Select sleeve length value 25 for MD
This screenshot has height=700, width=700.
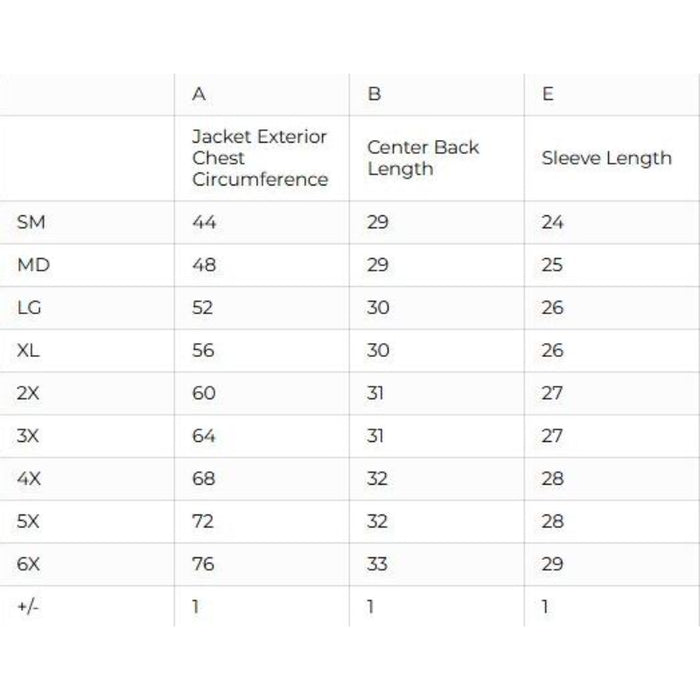552,265
